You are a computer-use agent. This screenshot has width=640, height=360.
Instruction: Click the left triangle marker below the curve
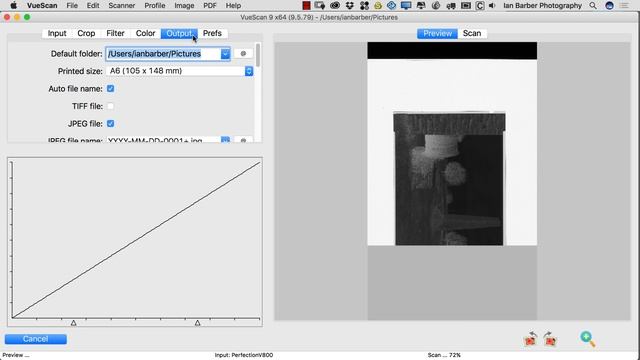click(x=73, y=323)
